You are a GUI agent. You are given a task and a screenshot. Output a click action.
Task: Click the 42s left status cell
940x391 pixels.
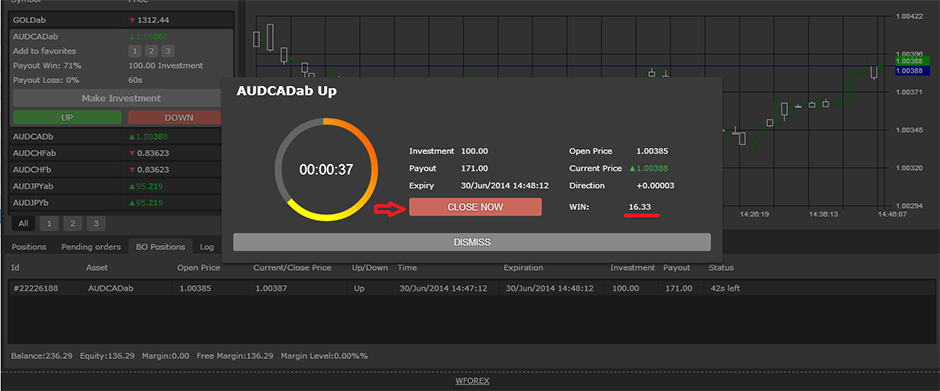point(724,288)
